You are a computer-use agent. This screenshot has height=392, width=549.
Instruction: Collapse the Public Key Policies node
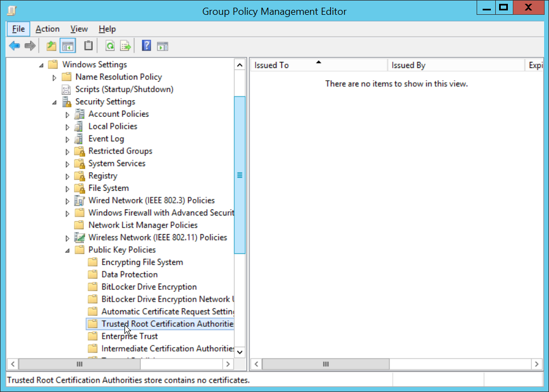67,250
